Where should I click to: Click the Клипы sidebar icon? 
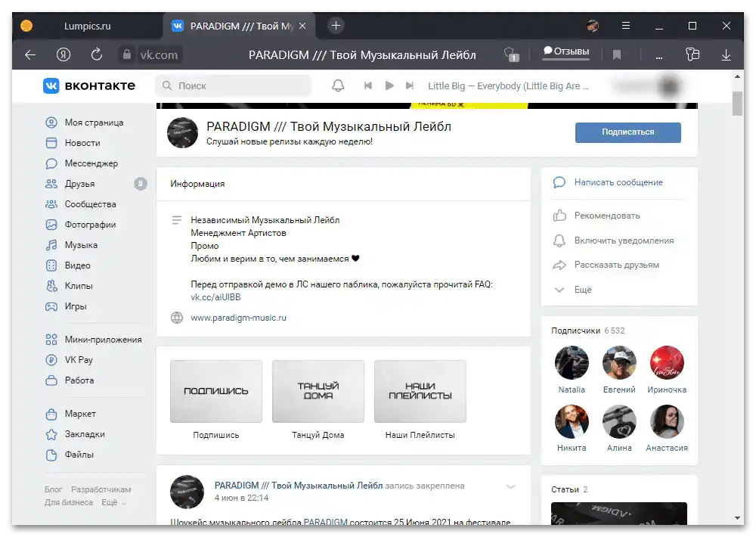pyautogui.click(x=51, y=286)
